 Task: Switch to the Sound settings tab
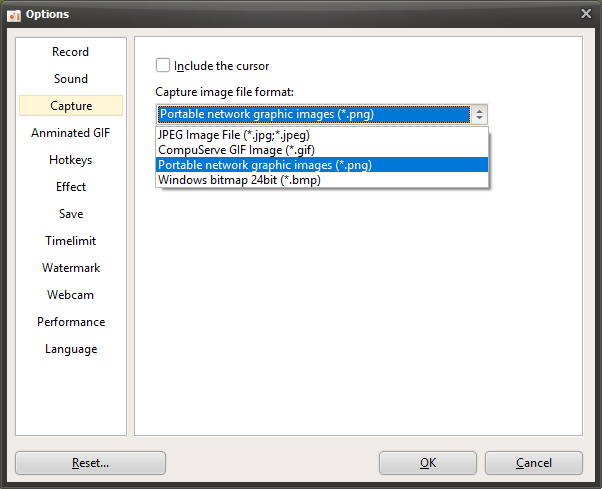[x=71, y=79]
